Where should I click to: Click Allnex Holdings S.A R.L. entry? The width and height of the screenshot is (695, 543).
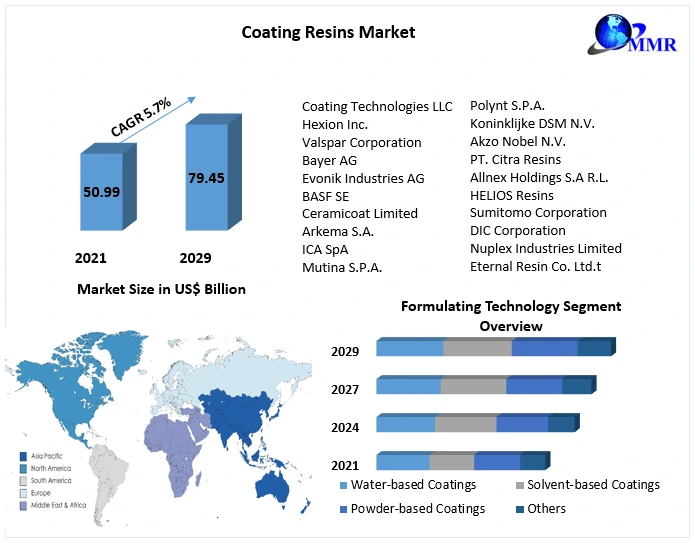coord(539,177)
